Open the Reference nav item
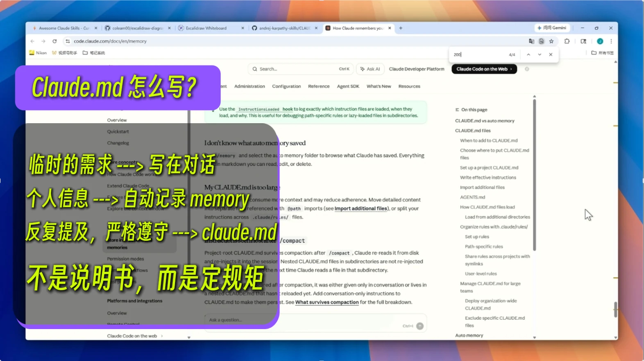Image resolution: width=644 pixels, height=361 pixels. coord(319,86)
